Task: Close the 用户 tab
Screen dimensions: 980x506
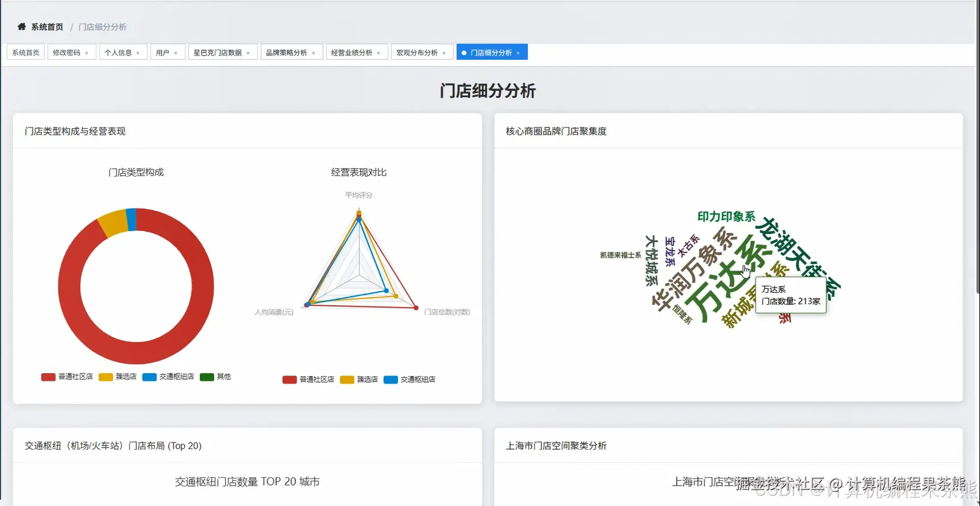Action: (x=176, y=53)
